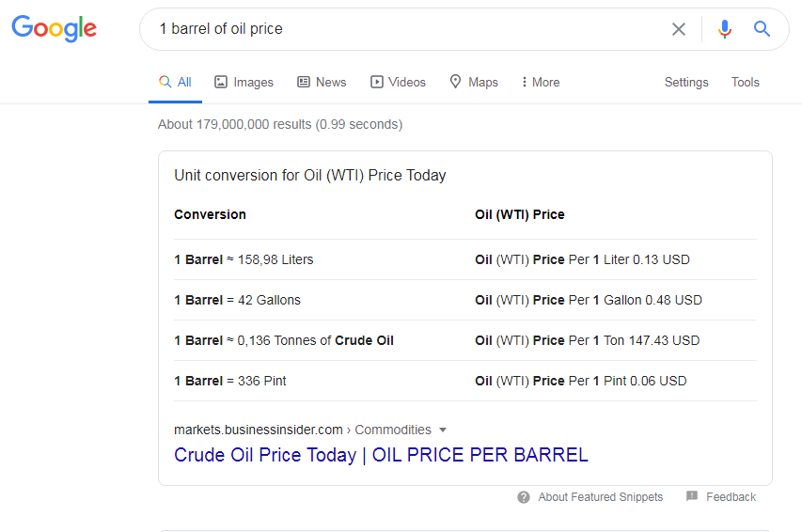Viewport: 802px width, 532px height.
Task: Click the question mark help icon
Action: coord(524,497)
